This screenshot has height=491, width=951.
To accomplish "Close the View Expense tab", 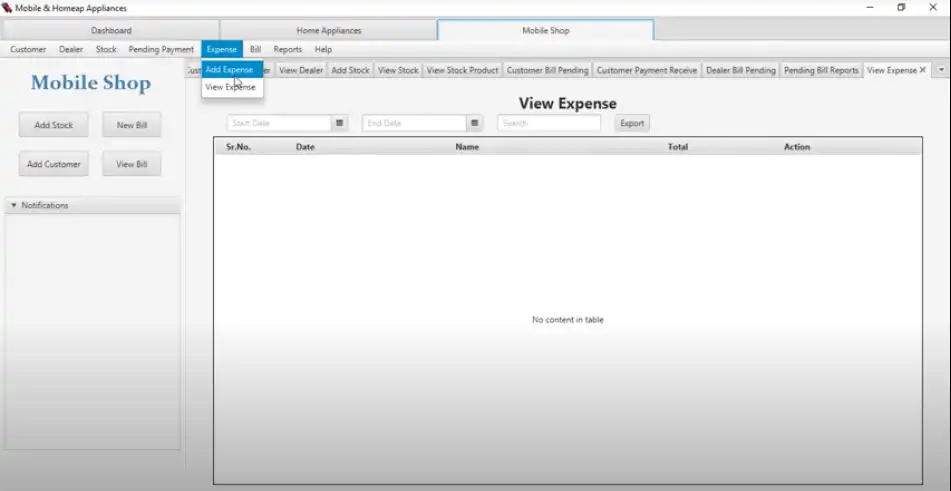I will tap(922, 70).
